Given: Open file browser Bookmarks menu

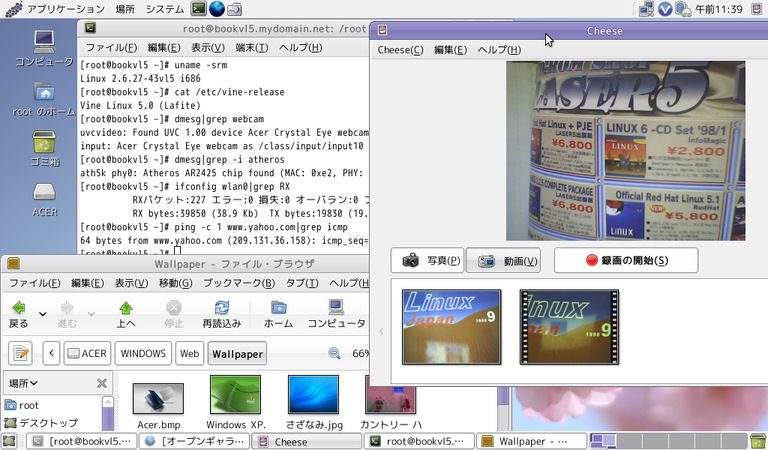Looking at the screenshot, I should (239, 283).
